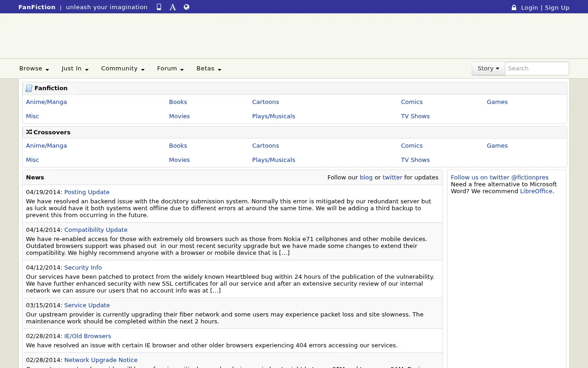
Task: Click the font size 'A' icon
Action: (173, 7)
